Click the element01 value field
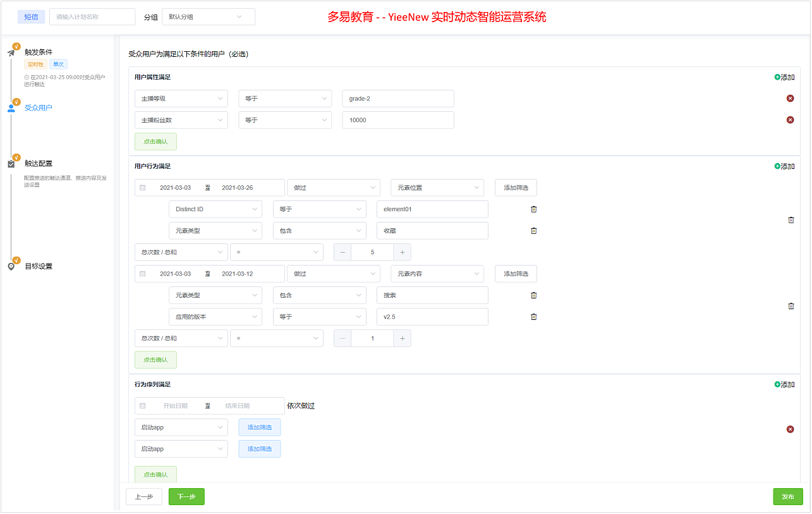The image size is (812, 514). click(x=432, y=209)
